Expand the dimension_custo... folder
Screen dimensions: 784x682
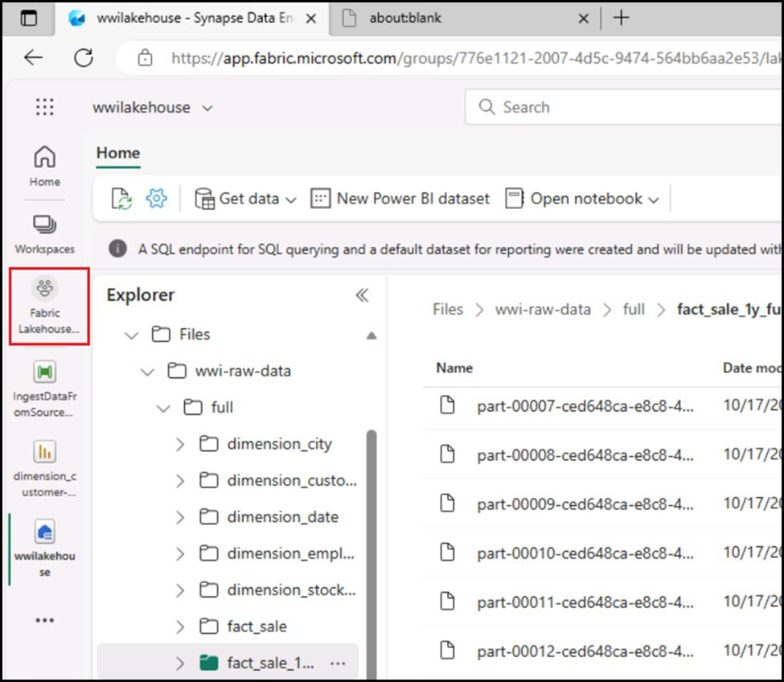pos(180,481)
